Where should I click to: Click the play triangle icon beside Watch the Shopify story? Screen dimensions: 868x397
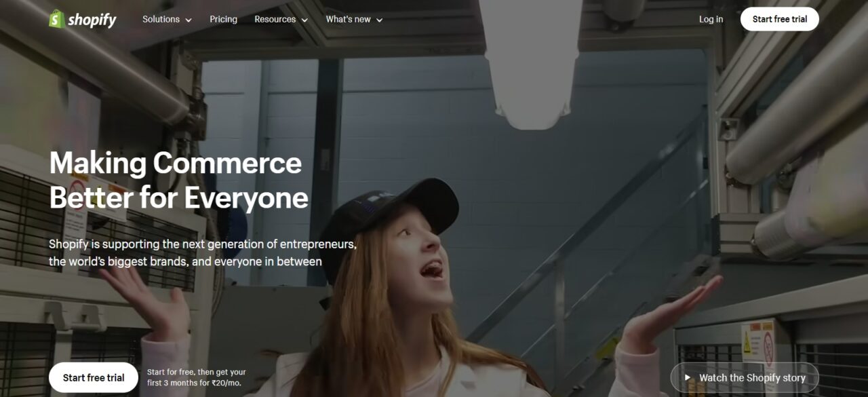688,378
